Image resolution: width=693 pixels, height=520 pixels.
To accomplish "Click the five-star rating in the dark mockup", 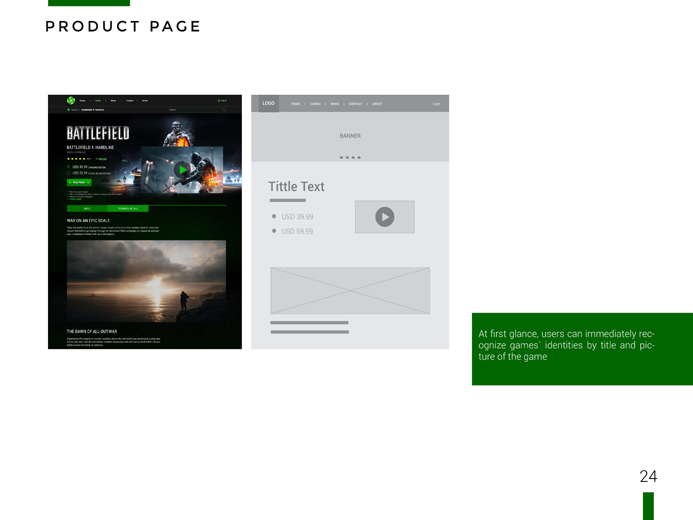I will [76, 159].
